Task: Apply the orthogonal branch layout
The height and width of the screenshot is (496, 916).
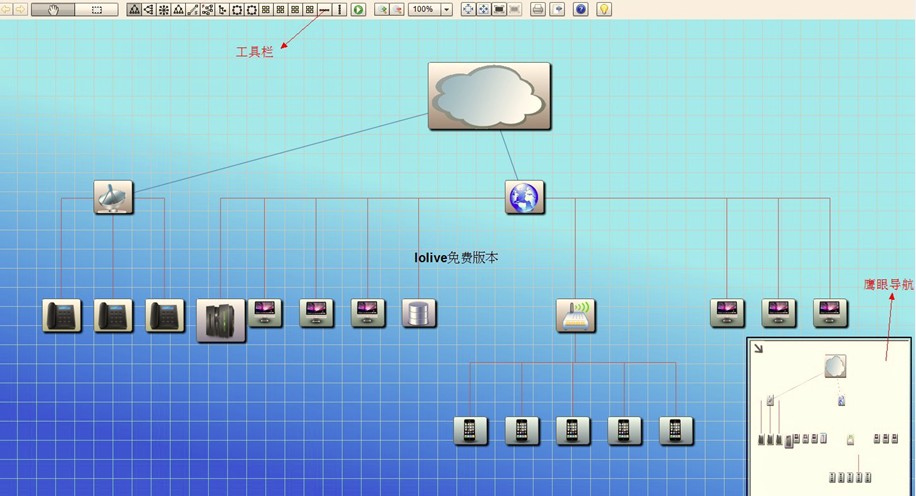Action: coord(222,9)
